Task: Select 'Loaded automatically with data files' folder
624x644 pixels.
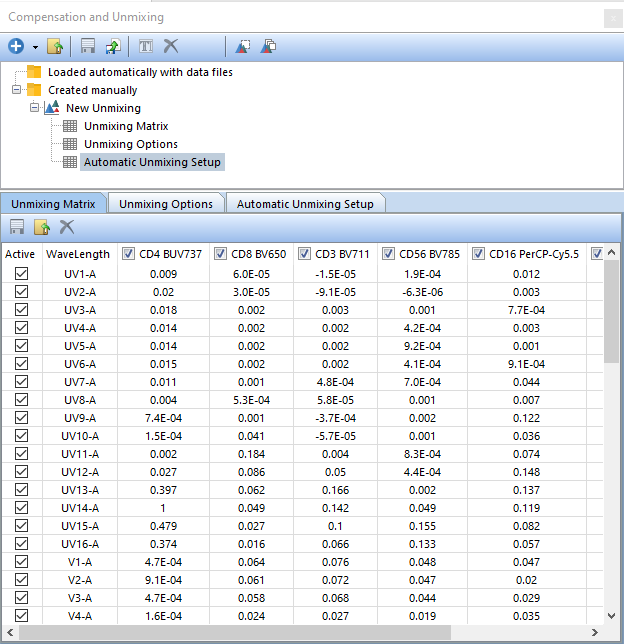Action: [x=140, y=72]
